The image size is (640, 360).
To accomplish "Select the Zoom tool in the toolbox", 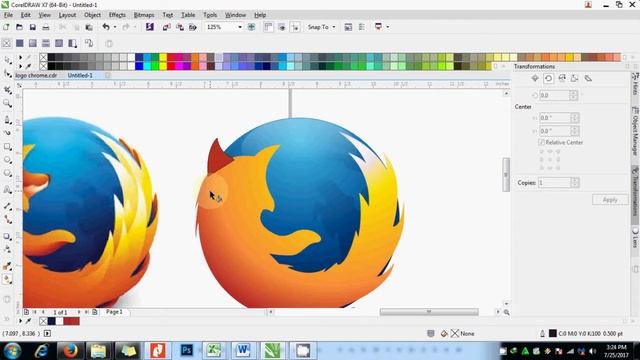I will tap(7, 103).
